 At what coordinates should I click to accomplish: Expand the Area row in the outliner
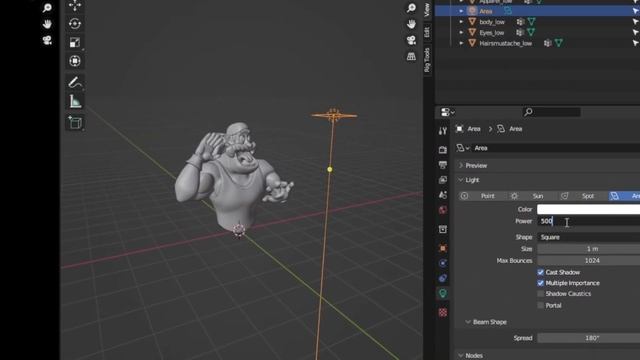[x=461, y=11]
